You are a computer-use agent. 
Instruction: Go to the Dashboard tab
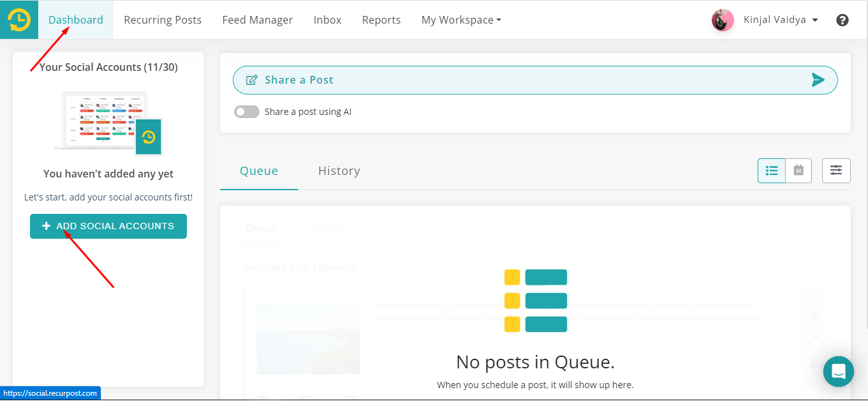[76, 20]
